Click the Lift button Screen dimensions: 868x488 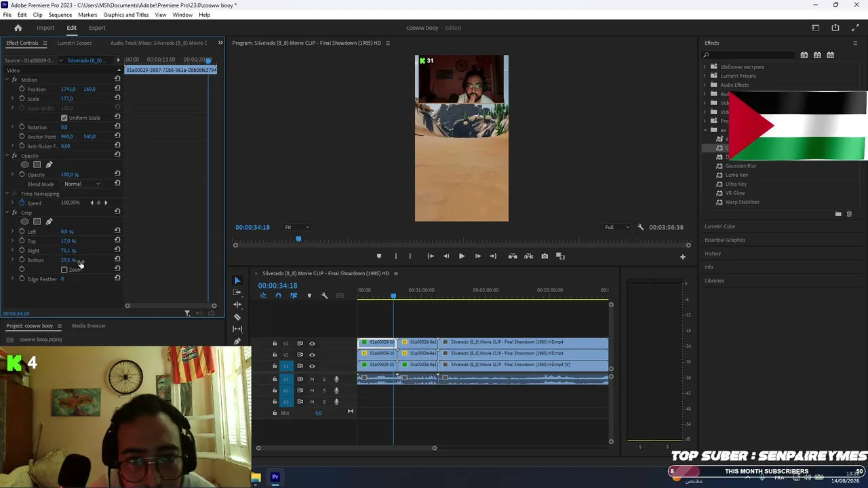click(x=513, y=256)
